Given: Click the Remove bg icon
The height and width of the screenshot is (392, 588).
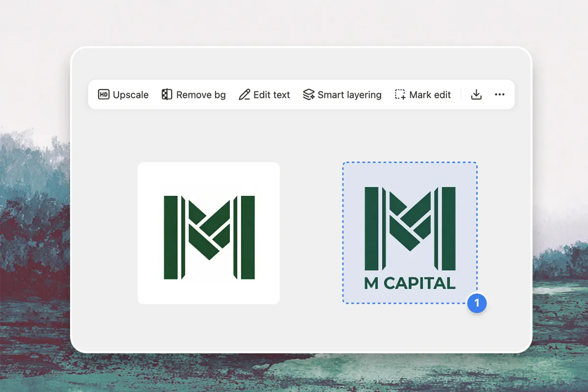Looking at the screenshot, I should pyautogui.click(x=167, y=95).
